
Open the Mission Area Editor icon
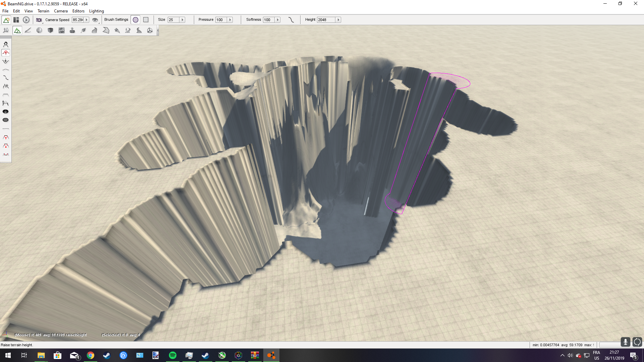click(106, 31)
